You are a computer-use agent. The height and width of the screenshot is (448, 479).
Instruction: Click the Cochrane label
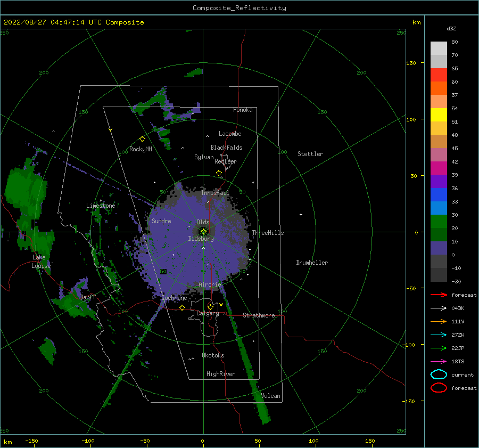point(174,298)
